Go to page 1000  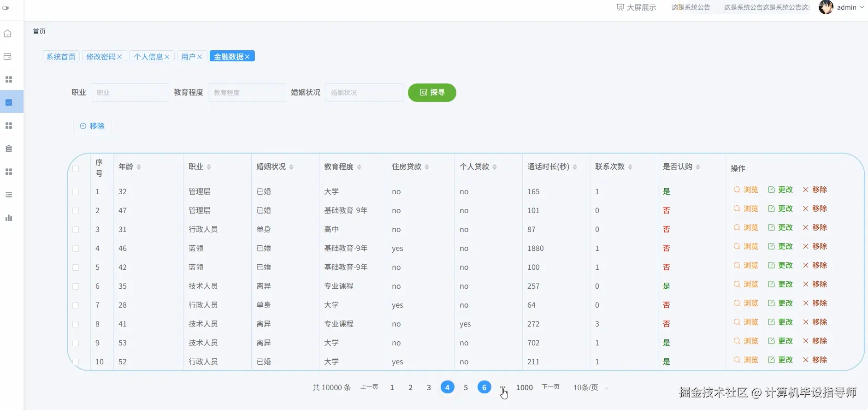coord(525,387)
